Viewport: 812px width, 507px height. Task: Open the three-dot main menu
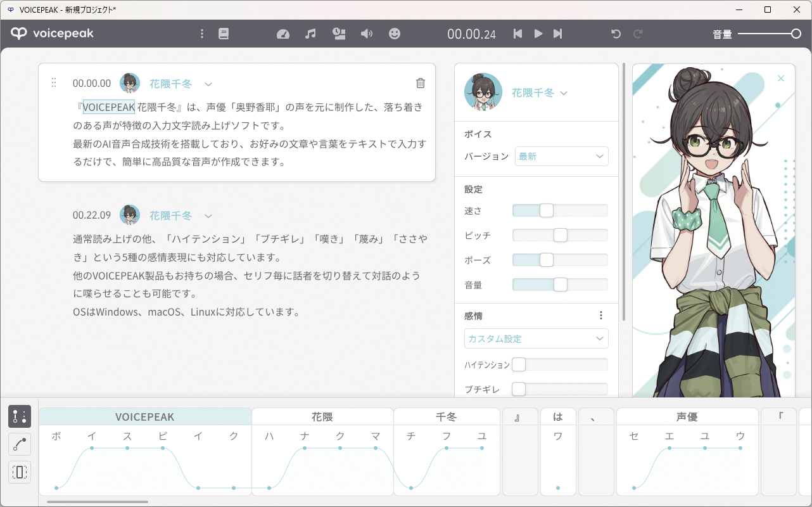[x=202, y=34]
